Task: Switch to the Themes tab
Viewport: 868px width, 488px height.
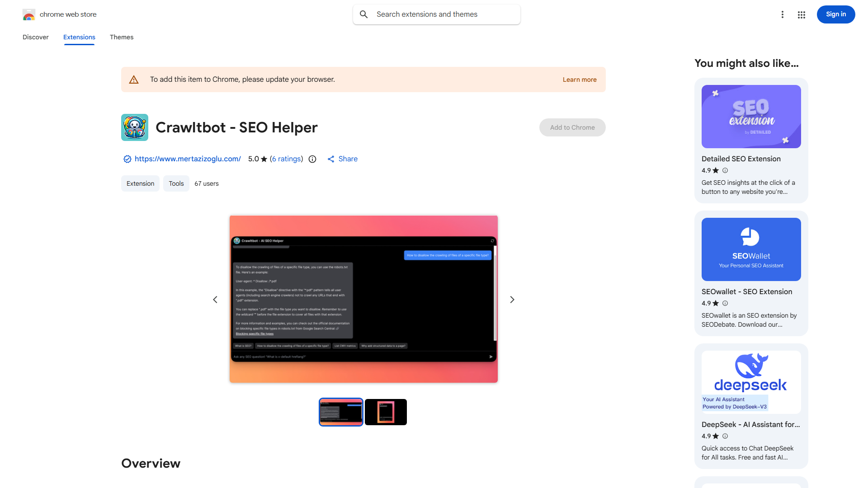Action: pyautogui.click(x=121, y=37)
